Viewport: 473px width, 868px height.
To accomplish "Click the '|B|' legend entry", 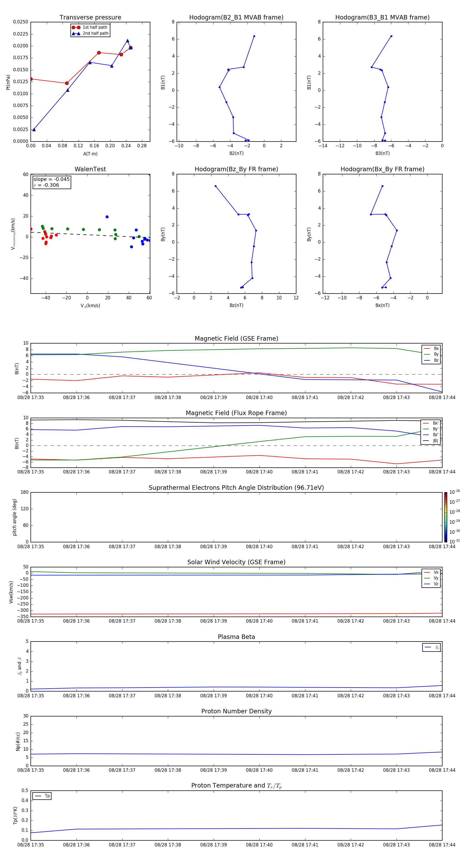I will [431, 441].
